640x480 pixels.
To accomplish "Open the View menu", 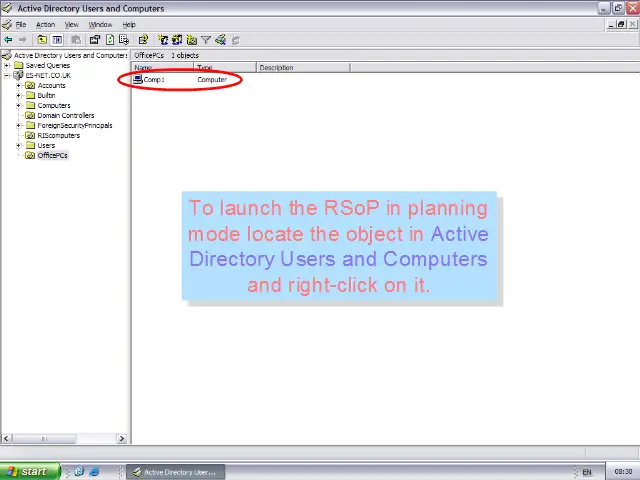I will coord(71,24).
